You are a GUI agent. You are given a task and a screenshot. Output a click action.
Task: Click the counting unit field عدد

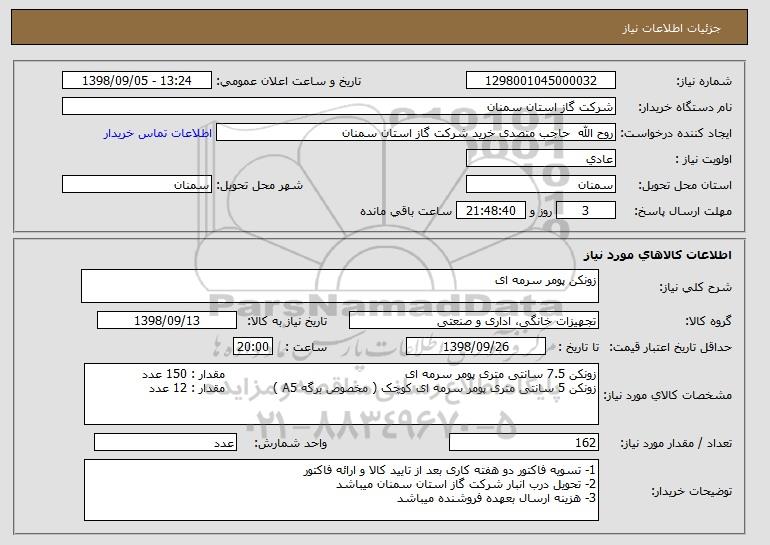165,442
